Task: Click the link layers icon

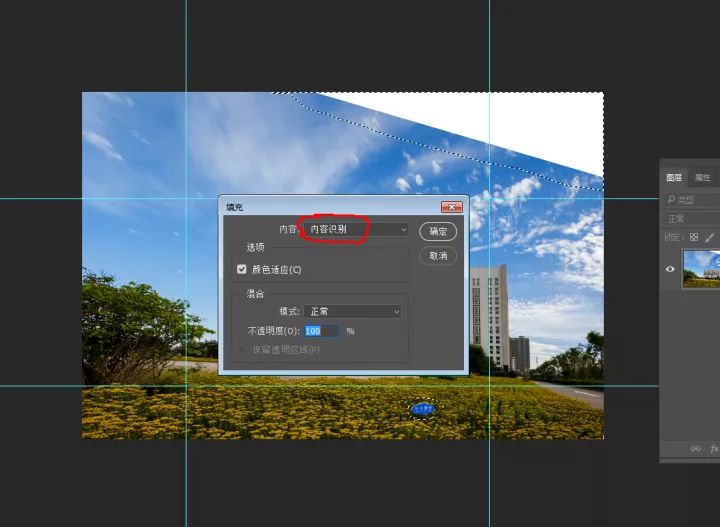Action: [695, 449]
